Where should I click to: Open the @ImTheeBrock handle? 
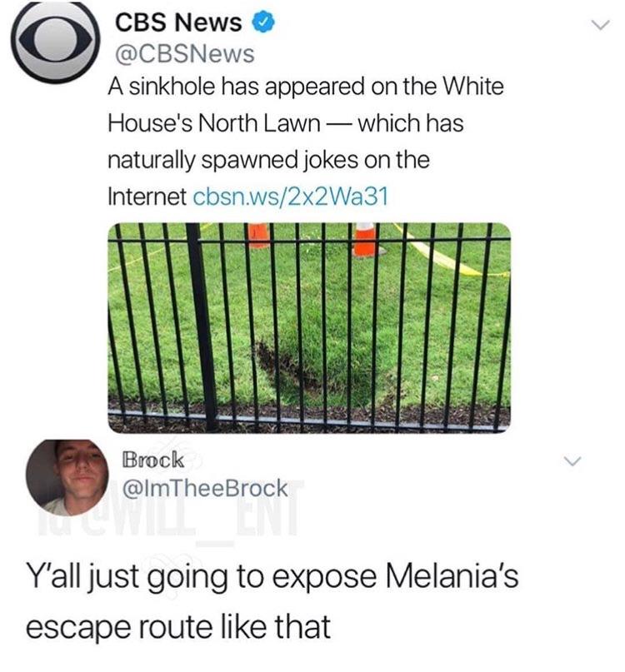[x=205, y=488]
